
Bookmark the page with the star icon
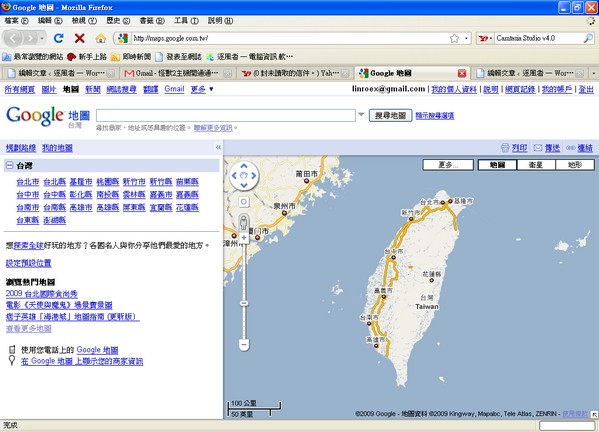[454, 38]
